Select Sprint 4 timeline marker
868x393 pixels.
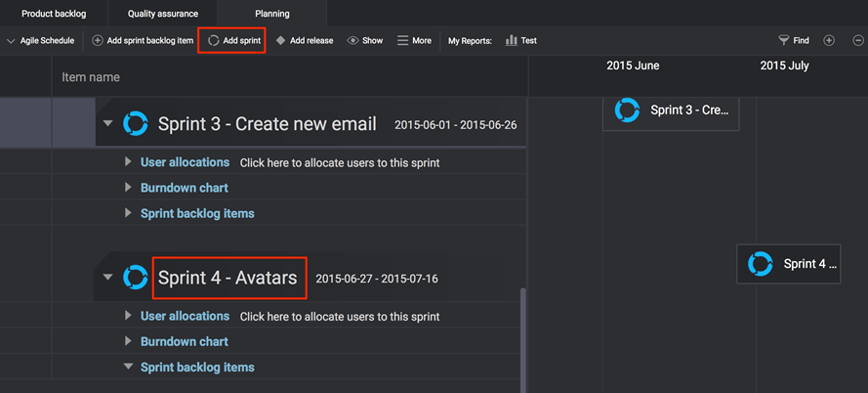tap(788, 264)
